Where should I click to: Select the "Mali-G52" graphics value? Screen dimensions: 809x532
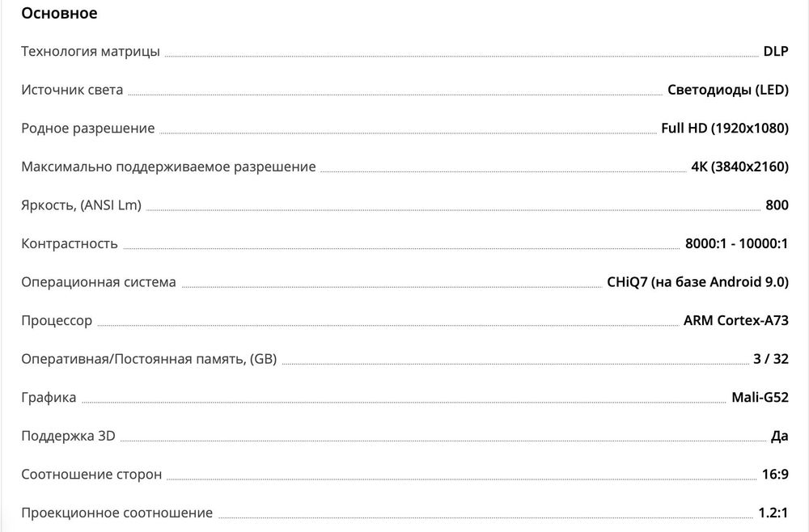pyautogui.click(x=759, y=398)
